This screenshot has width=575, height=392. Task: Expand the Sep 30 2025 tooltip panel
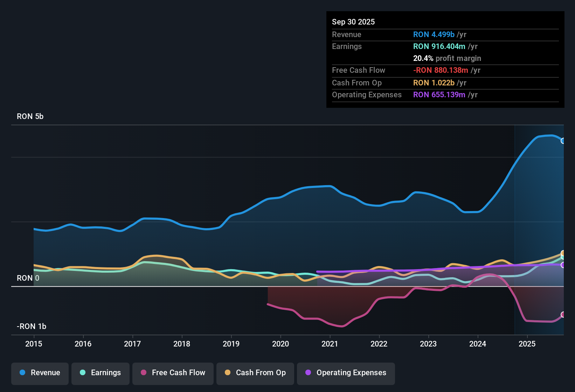point(353,22)
